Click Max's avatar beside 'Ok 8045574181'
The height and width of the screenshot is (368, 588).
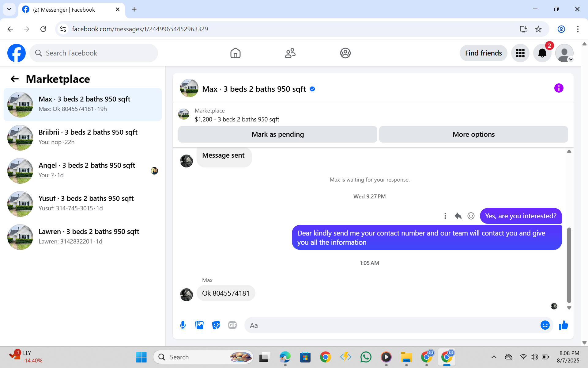click(186, 295)
